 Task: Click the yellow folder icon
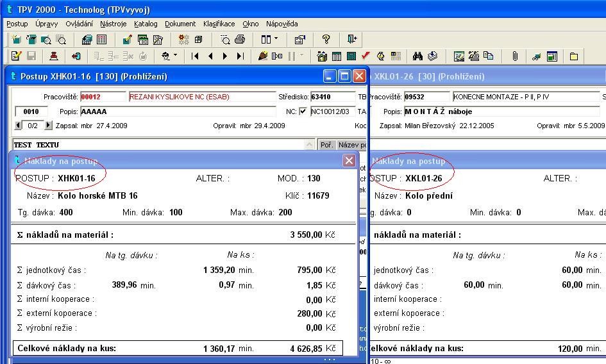click(574, 56)
